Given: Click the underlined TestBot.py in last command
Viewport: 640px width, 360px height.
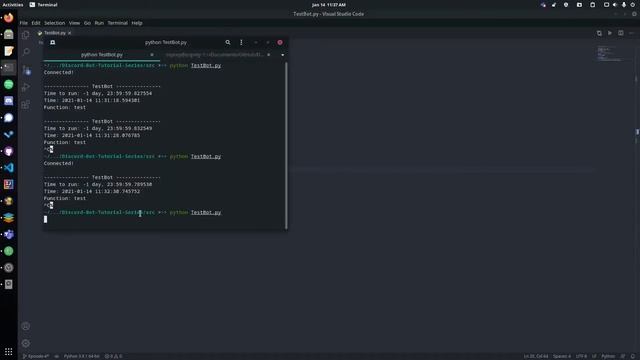Looking at the screenshot, I should [x=206, y=213].
